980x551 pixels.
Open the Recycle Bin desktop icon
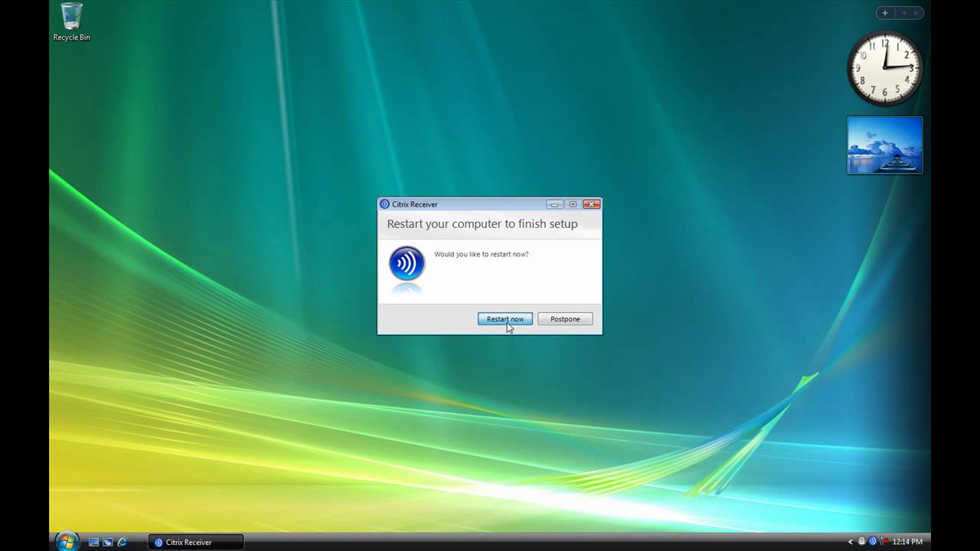[71, 21]
